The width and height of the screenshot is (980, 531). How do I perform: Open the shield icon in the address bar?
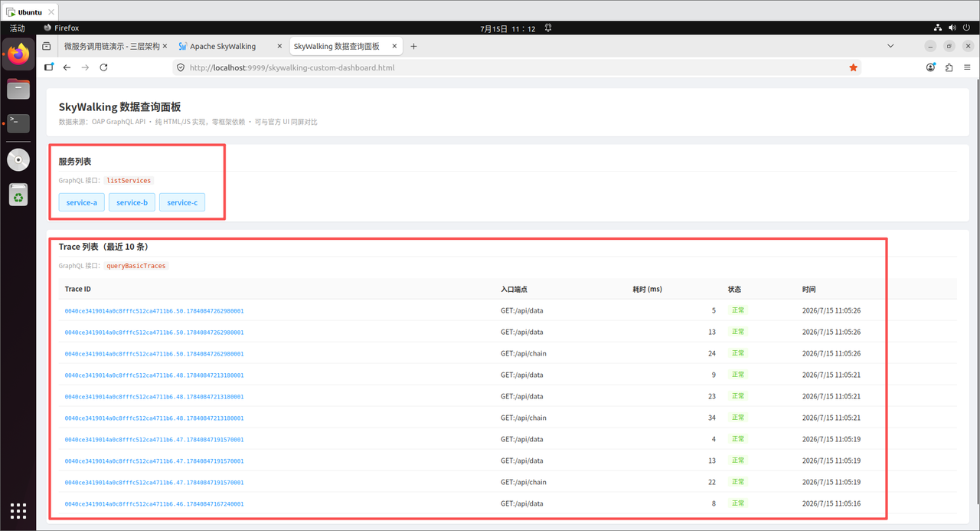pyautogui.click(x=181, y=67)
